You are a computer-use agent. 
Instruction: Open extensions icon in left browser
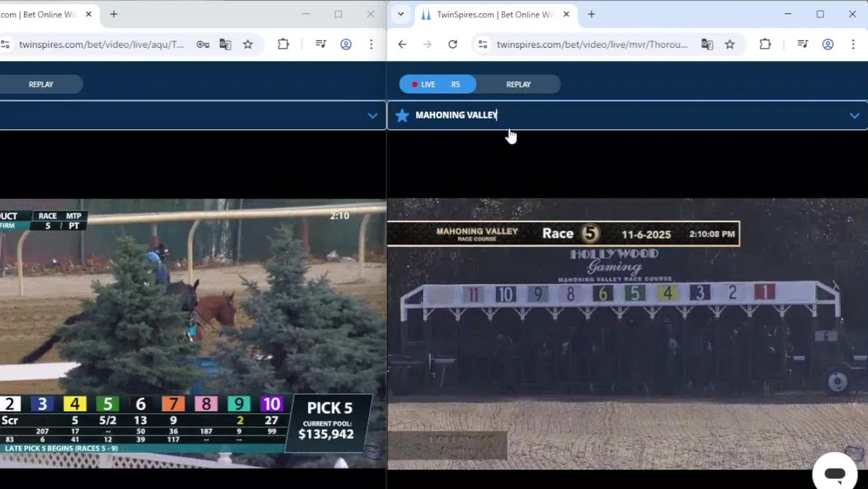tap(283, 44)
